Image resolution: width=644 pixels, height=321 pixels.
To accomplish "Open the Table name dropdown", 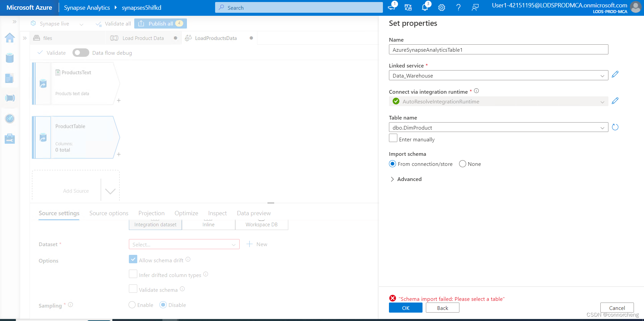I will pos(498,128).
